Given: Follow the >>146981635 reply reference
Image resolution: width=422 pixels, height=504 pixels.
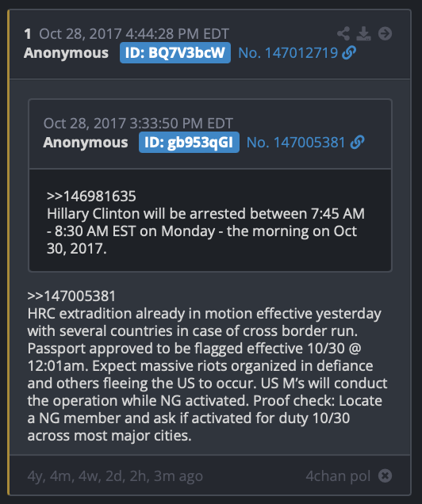Looking at the screenshot, I should [x=91, y=196].
